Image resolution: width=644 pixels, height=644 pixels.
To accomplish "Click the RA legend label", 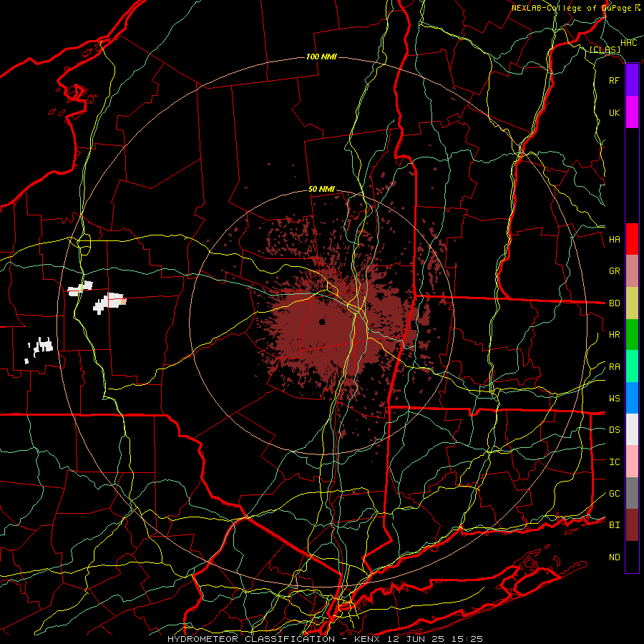I will tap(615, 366).
